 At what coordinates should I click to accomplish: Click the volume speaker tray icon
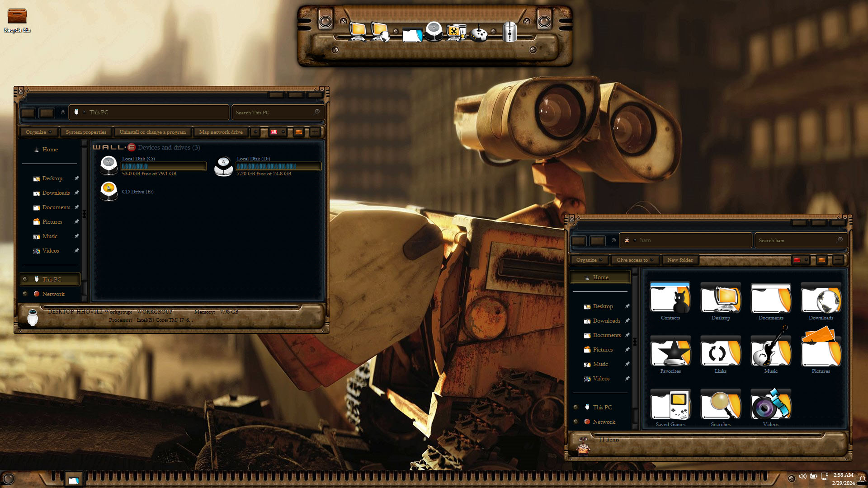(x=802, y=476)
